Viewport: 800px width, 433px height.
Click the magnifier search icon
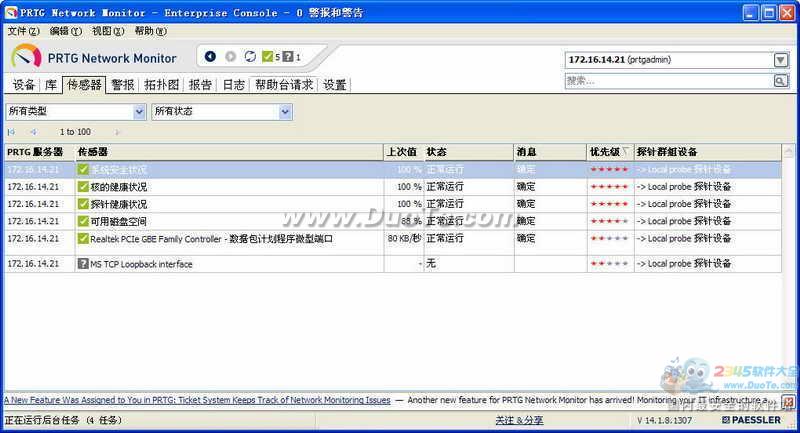pos(780,81)
